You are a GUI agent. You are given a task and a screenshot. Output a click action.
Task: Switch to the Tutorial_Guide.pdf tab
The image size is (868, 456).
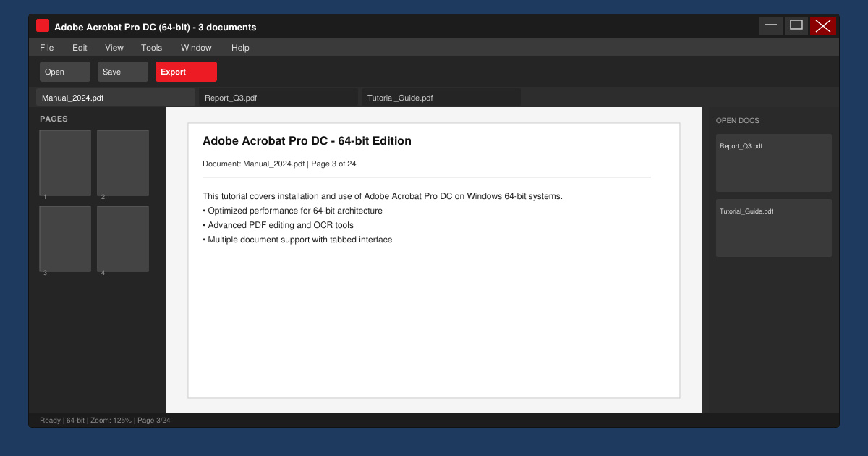(x=441, y=98)
